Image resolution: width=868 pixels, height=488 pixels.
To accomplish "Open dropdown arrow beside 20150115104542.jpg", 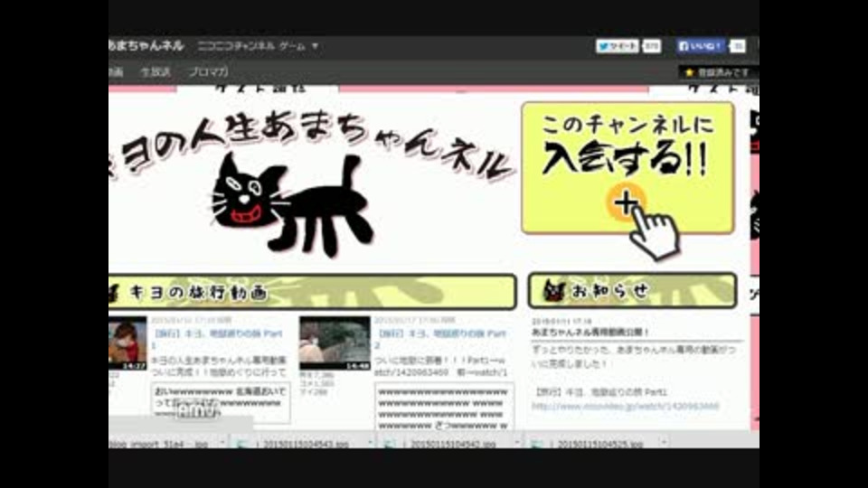I will click(x=517, y=443).
